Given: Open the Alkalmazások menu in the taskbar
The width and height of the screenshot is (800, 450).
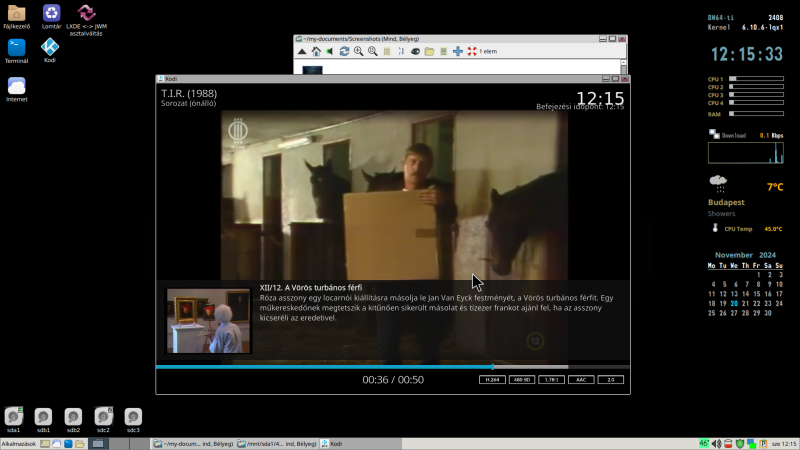Looking at the screenshot, I should pyautogui.click(x=19, y=444).
